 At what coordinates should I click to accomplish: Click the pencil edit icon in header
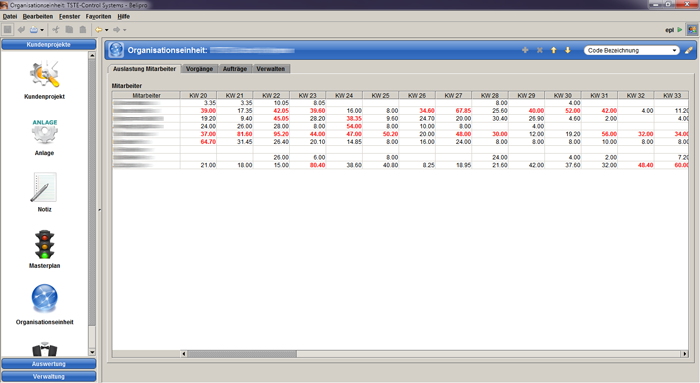coord(689,50)
